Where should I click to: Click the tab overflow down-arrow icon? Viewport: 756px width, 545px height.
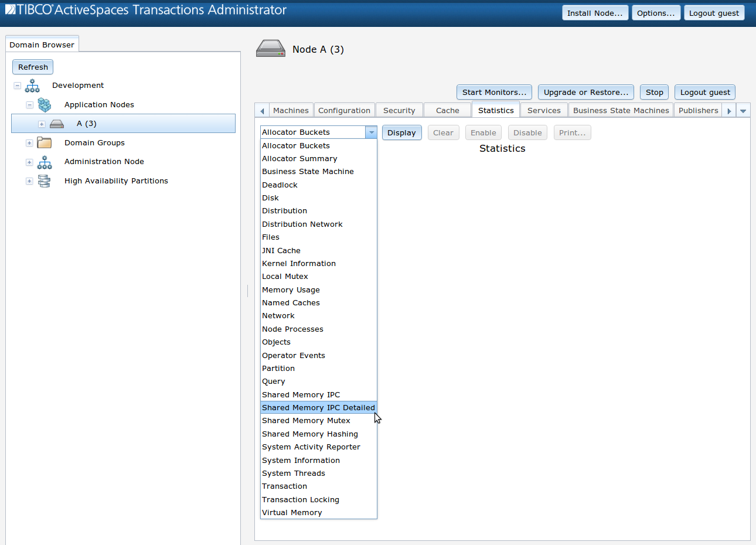[743, 110]
